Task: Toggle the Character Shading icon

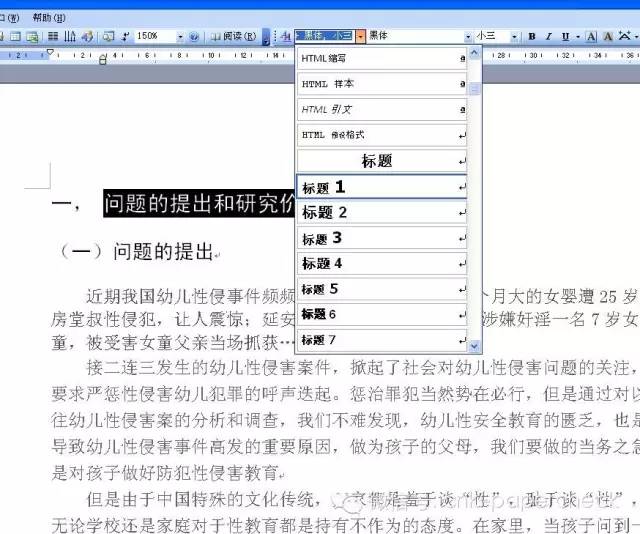Action: tap(608, 37)
